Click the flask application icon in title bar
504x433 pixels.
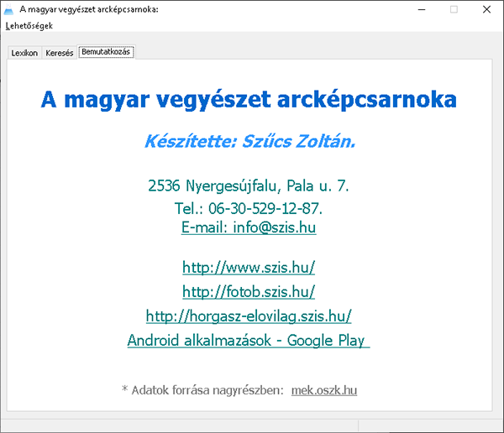(8, 9)
